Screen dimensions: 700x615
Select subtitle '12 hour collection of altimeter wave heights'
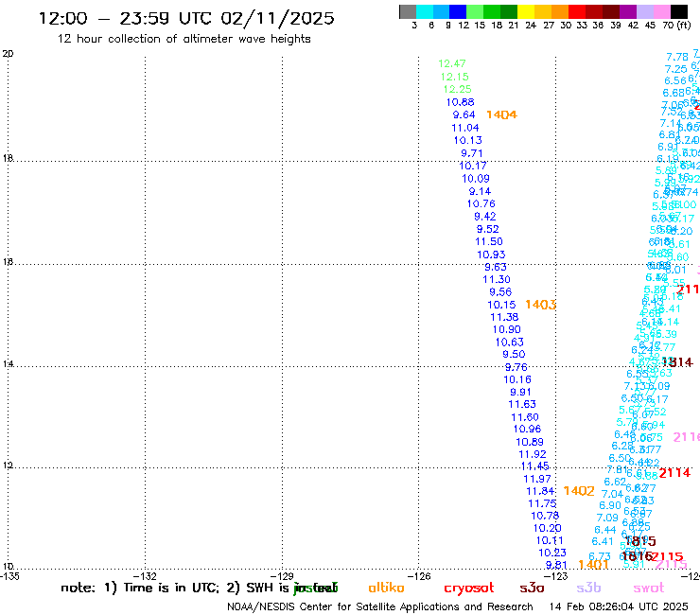pyautogui.click(x=184, y=39)
